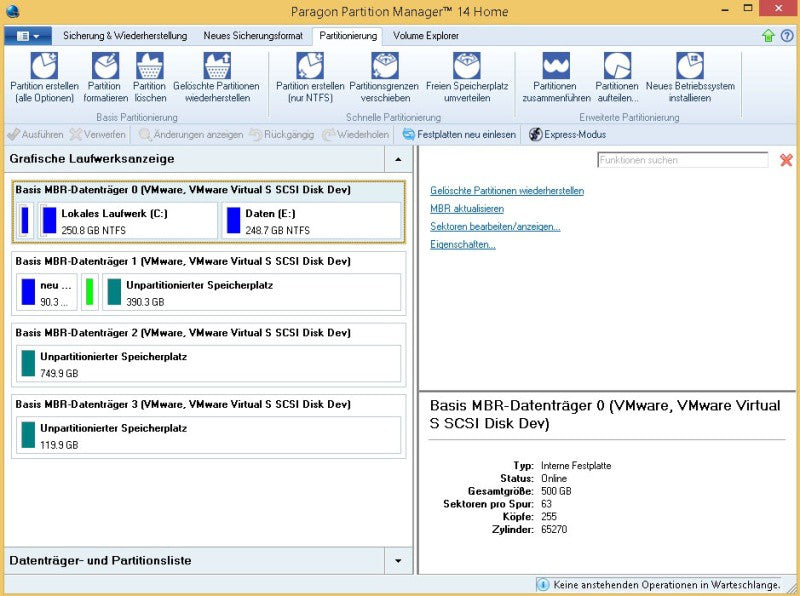Click the 'Interne Festplatte' type value

[x=576, y=466]
